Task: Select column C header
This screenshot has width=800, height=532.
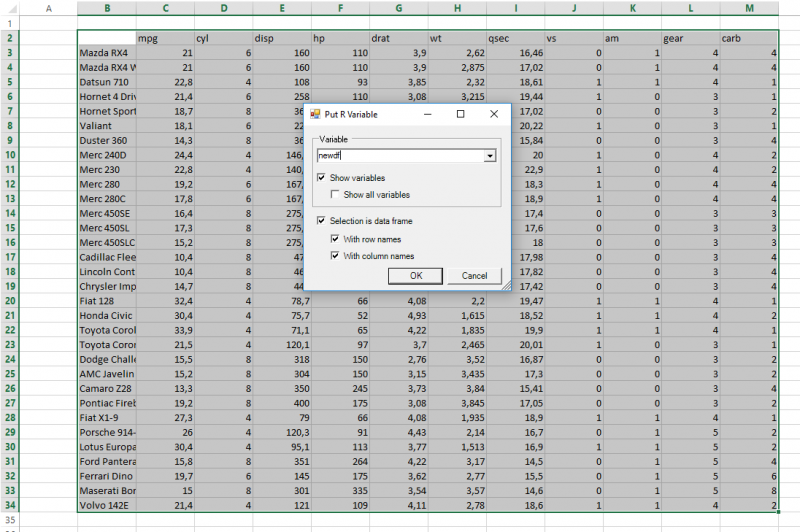Action: [165, 8]
